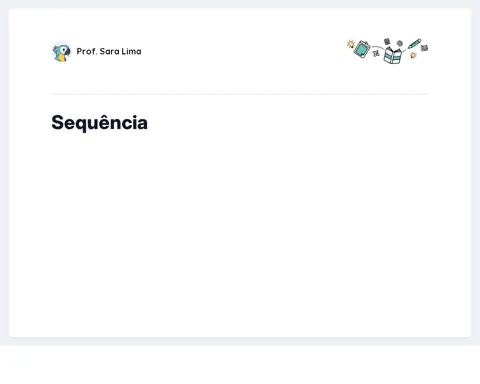The width and height of the screenshot is (480, 384).
Task: Select the Prof. Sara Lima name
Action: click(x=109, y=51)
